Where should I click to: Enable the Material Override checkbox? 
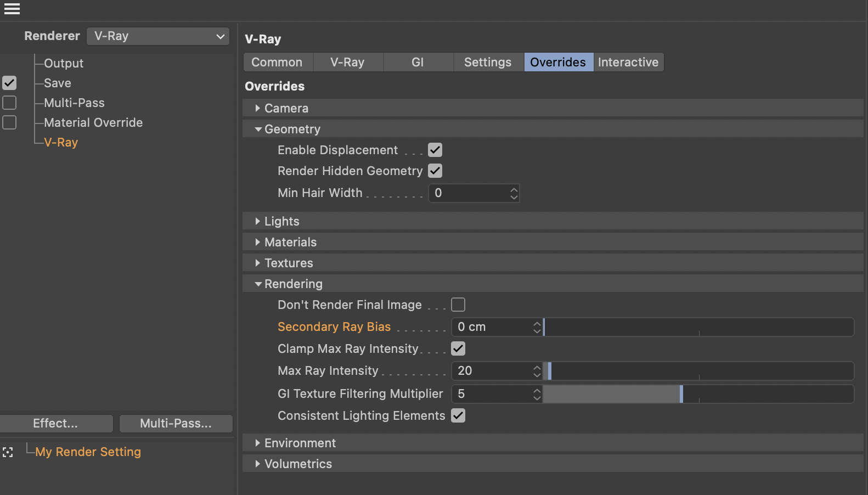9,122
